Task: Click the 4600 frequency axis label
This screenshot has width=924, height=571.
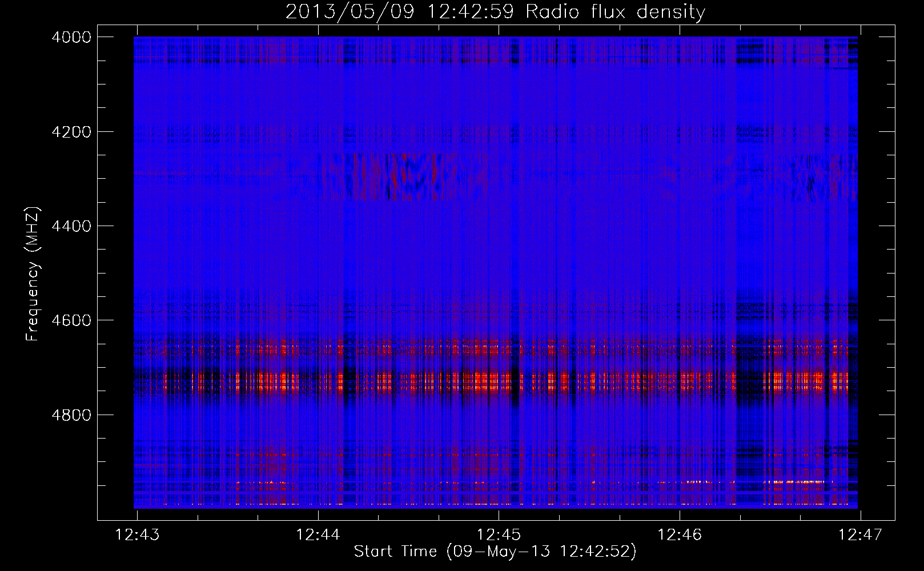Action: tap(71, 320)
